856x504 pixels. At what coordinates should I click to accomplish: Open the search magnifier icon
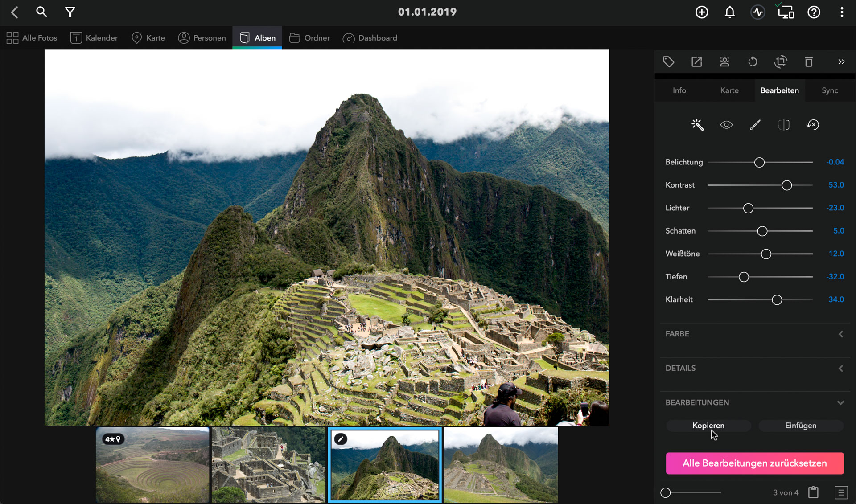click(41, 12)
